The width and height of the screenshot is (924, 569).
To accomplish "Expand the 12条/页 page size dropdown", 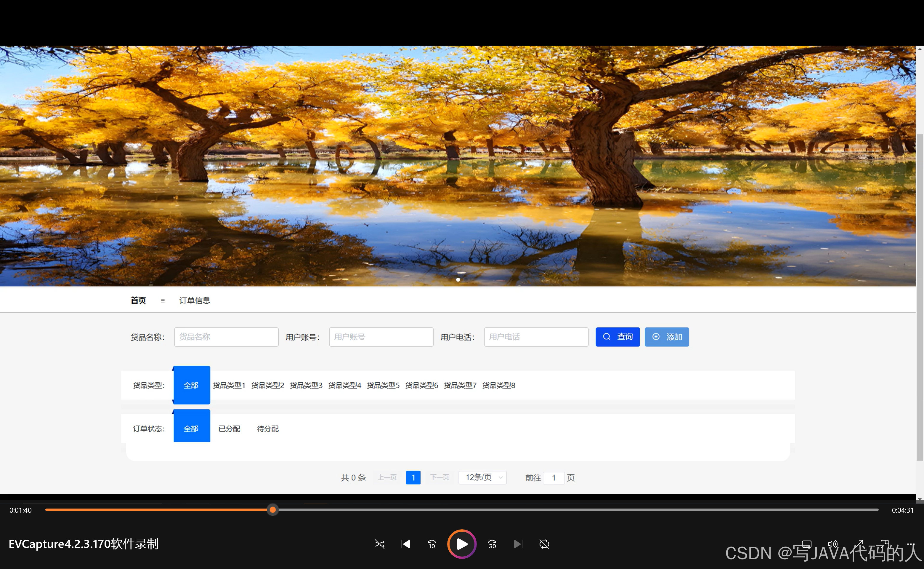I will pos(482,477).
